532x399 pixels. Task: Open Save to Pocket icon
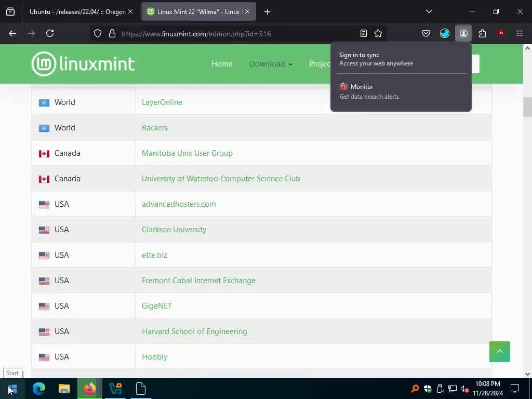(x=426, y=33)
